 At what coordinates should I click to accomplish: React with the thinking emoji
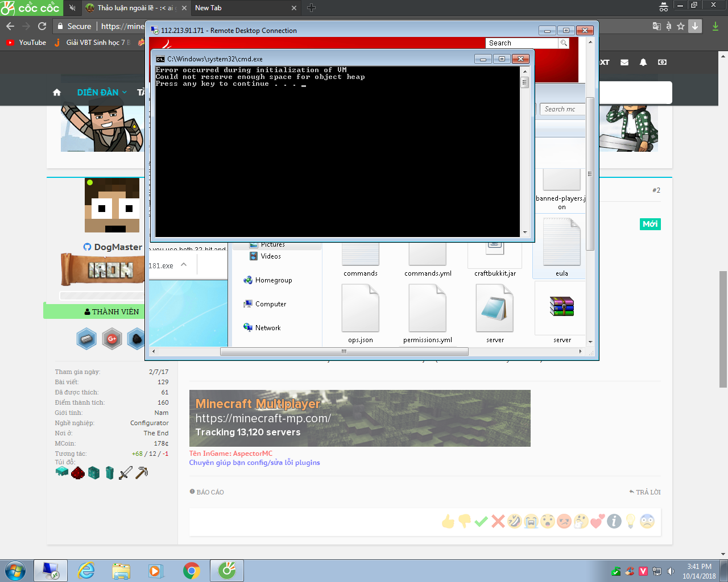coord(581,521)
